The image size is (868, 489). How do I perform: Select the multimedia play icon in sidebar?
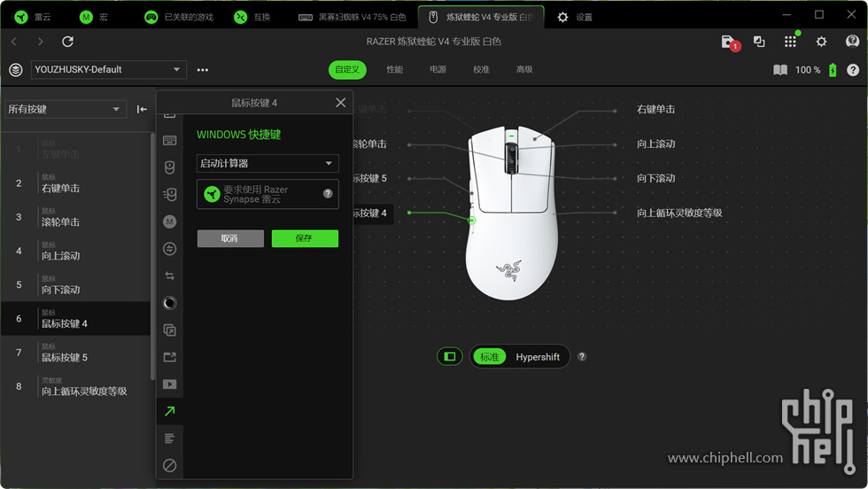170,384
